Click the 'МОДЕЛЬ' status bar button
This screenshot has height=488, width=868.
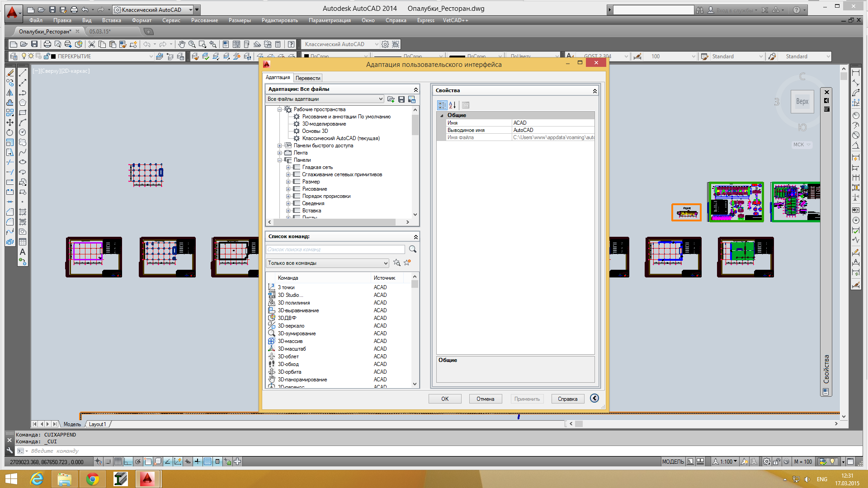point(673,461)
